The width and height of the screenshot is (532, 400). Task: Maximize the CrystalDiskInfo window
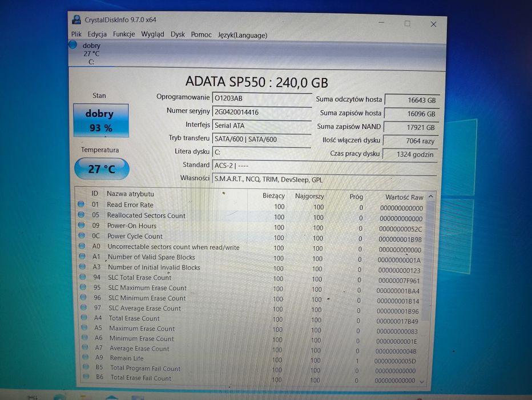click(407, 23)
